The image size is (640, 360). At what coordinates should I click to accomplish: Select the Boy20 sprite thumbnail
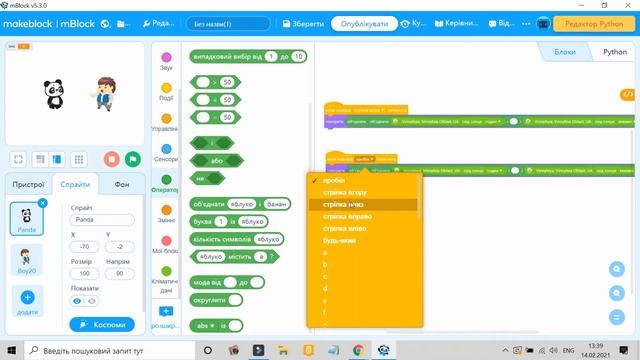(x=27, y=261)
